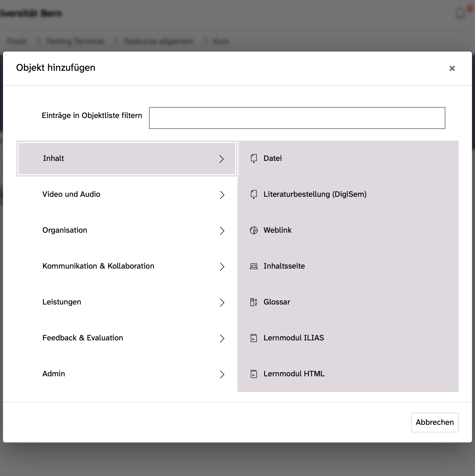Select the Organisation category
This screenshot has width=475, height=476.
tap(127, 230)
